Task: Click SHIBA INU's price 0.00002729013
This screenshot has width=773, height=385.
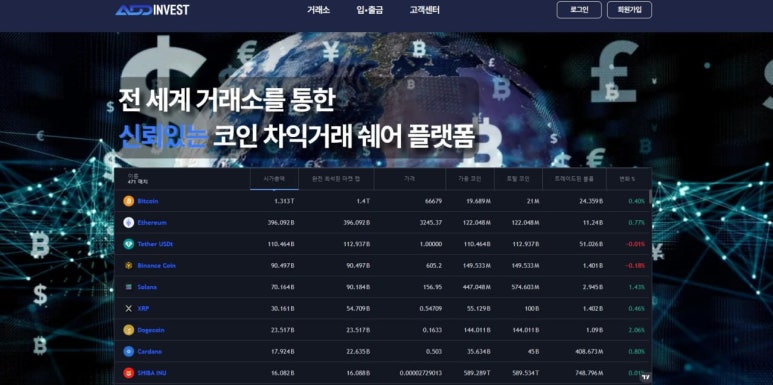Action: pos(421,373)
